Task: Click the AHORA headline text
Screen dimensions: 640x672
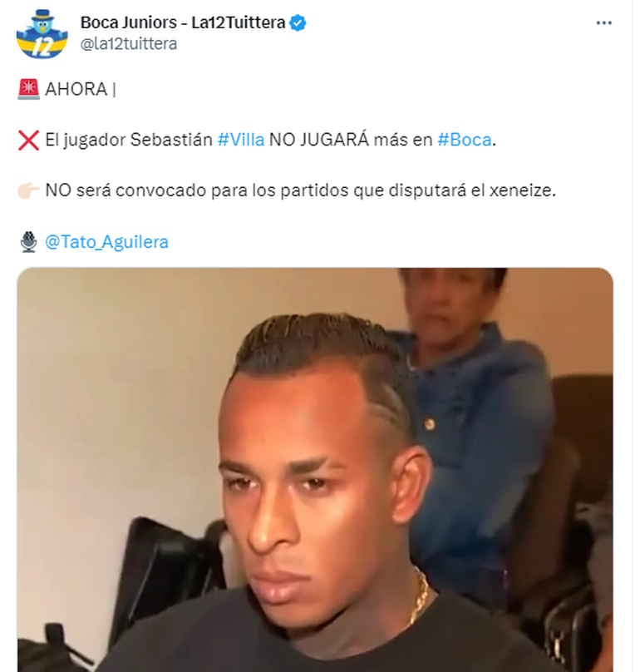Action: [76, 89]
